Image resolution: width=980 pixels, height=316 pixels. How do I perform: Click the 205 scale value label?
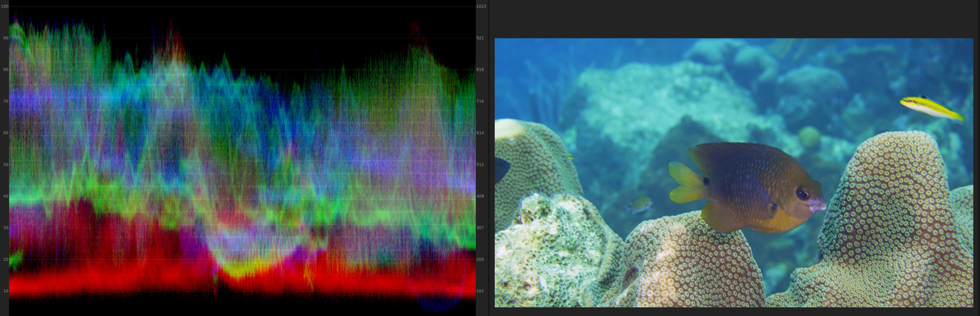(480, 259)
